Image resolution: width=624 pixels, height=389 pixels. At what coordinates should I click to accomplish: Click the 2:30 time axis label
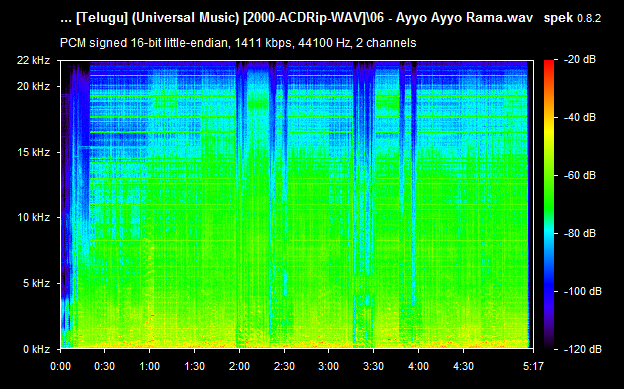284,366
